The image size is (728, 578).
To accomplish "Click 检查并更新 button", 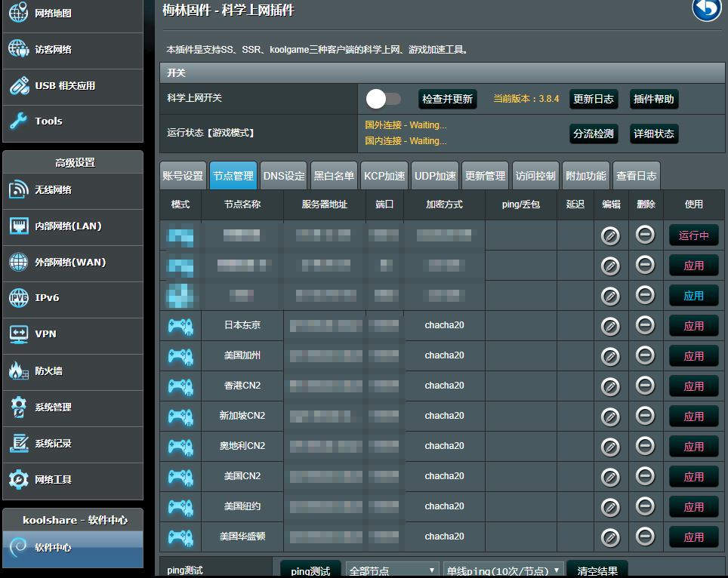I will pos(448,100).
